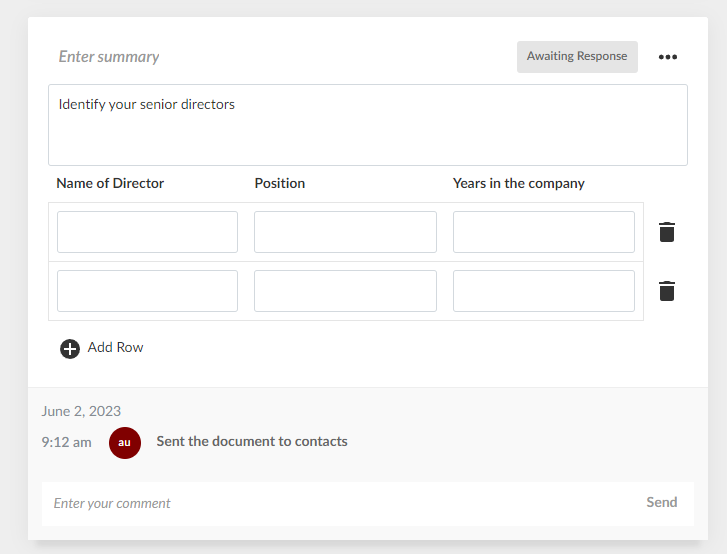Click the 'Identify your senior directors' text box
727x554 pixels.
pyautogui.click(x=367, y=125)
